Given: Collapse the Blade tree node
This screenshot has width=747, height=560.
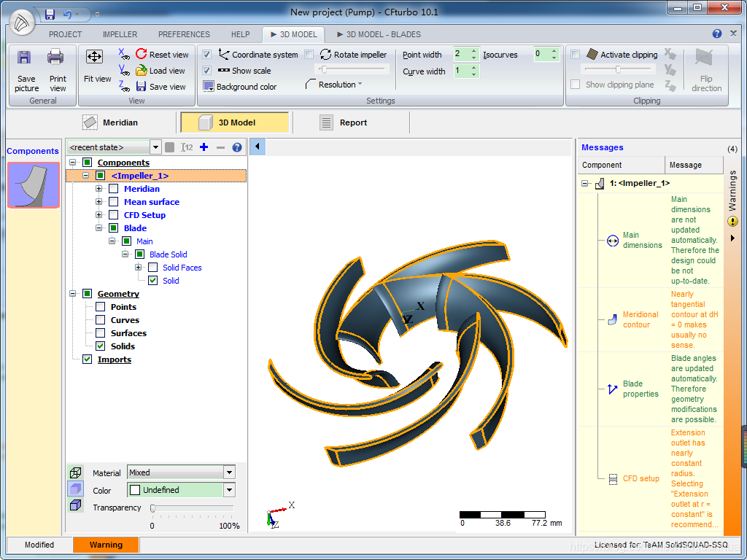Looking at the screenshot, I should pos(99,228).
